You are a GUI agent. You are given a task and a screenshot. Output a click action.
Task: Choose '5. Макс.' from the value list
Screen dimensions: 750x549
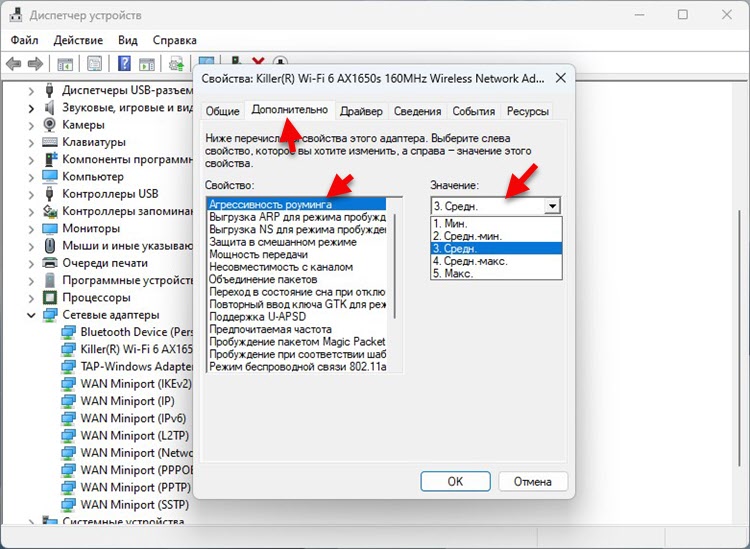click(458, 273)
